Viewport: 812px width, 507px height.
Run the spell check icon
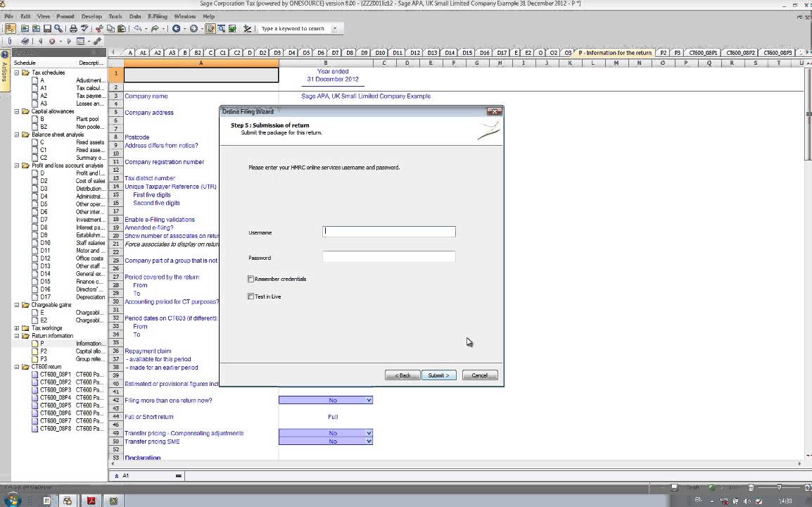click(x=84, y=28)
